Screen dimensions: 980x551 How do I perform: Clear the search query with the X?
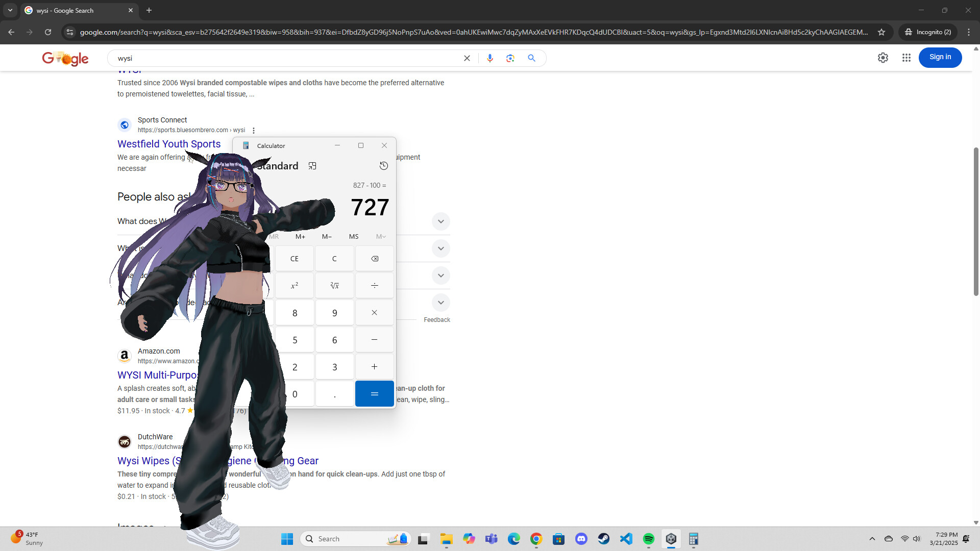[x=466, y=58]
